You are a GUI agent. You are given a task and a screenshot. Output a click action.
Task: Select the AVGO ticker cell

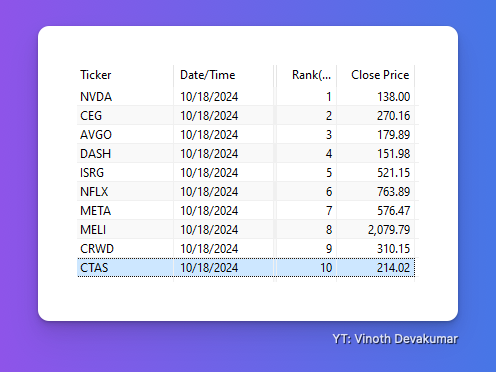(x=125, y=135)
